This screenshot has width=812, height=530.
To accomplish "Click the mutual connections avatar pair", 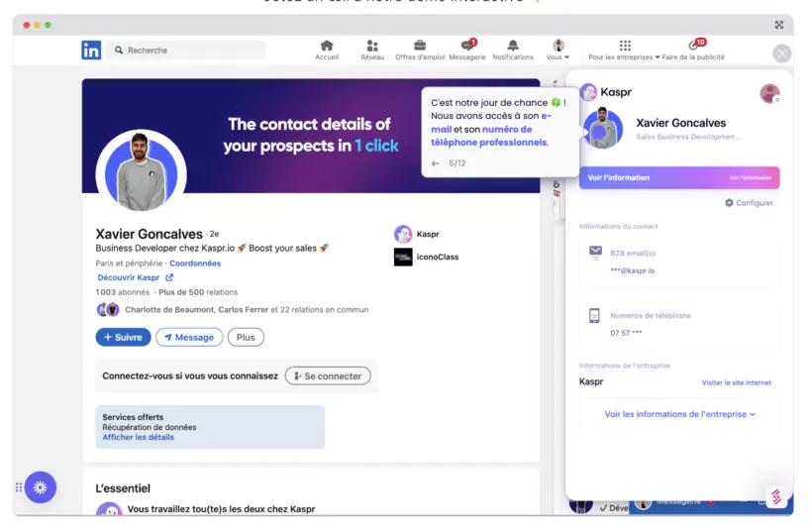I will [108, 310].
